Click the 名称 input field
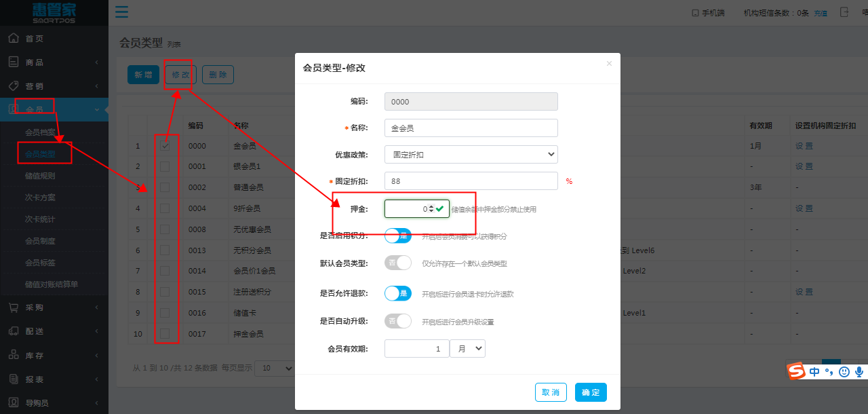Screen dimensions: 868x414 click(x=471, y=128)
